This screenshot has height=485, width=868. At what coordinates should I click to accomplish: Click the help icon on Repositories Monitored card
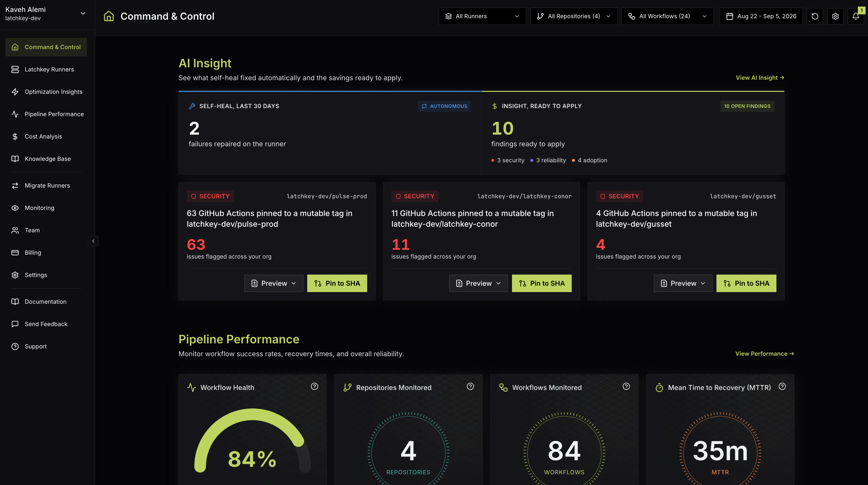click(x=470, y=387)
